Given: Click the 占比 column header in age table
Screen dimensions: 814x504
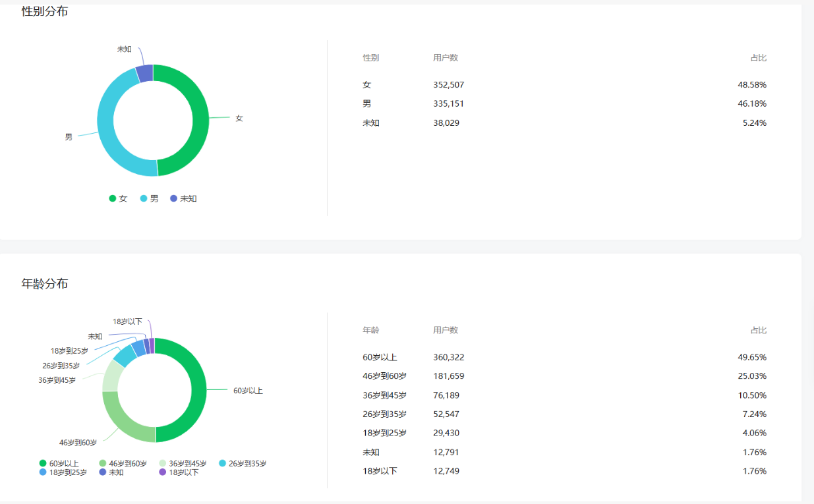Looking at the screenshot, I should 758,330.
